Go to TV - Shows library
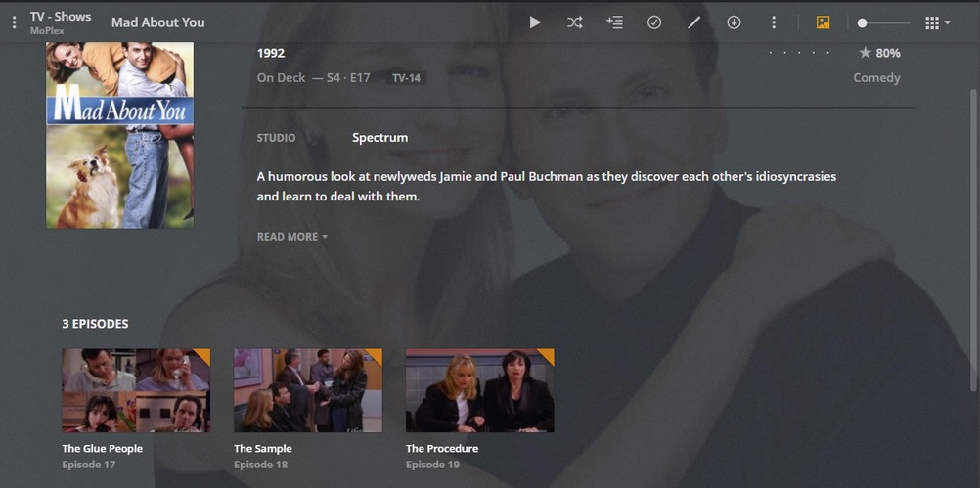980x488 pixels. pos(61,17)
